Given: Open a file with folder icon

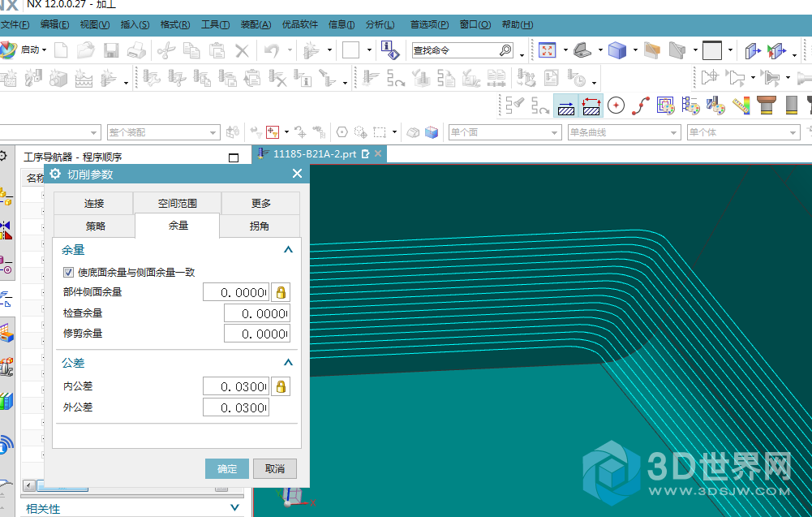Looking at the screenshot, I should 85,50.
